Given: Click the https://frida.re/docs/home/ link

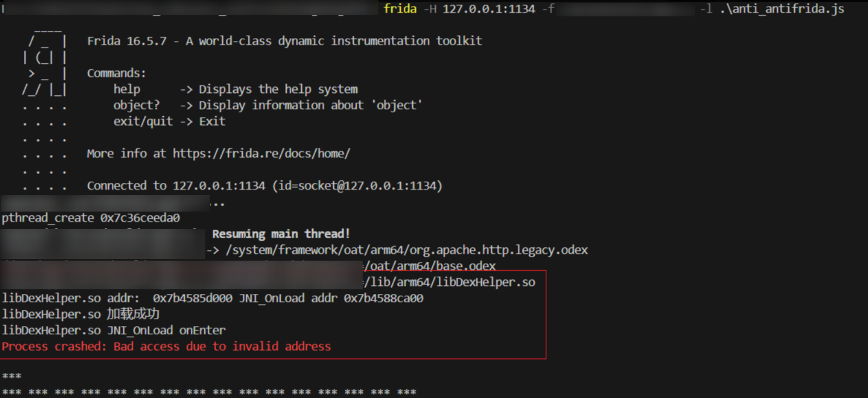Looking at the screenshot, I should 261,154.
